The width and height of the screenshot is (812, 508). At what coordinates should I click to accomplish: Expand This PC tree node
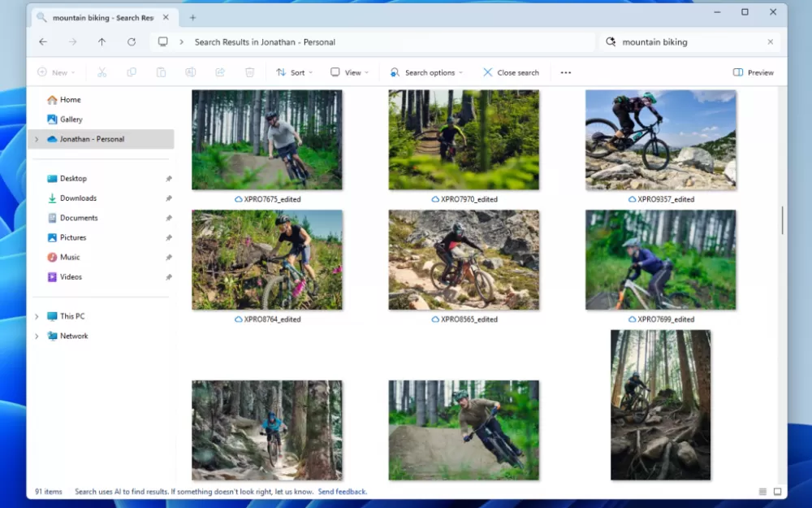point(37,316)
